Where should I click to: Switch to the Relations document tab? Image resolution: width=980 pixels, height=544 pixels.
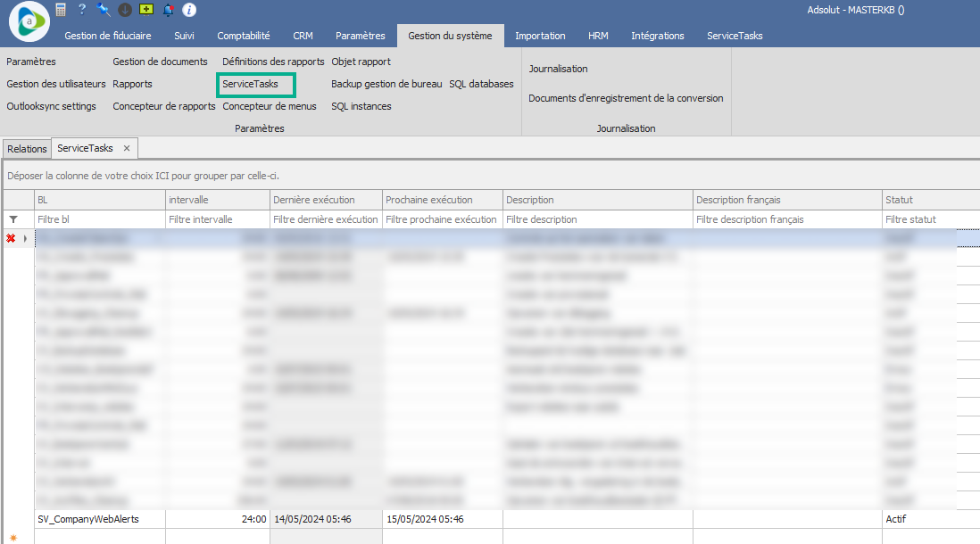(27, 149)
